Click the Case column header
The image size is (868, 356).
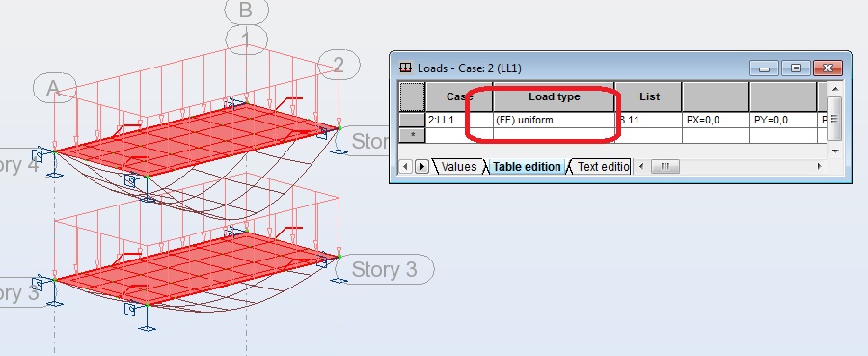459,96
